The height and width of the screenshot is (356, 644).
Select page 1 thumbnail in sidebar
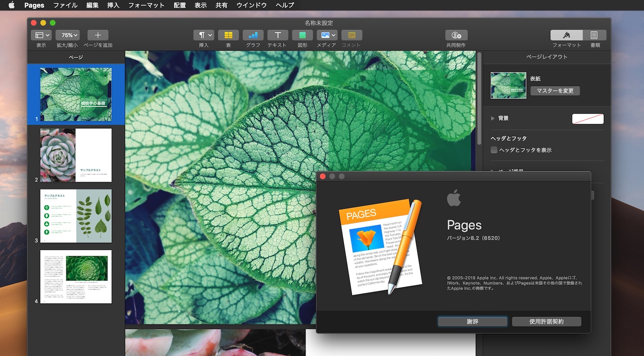tap(76, 94)
